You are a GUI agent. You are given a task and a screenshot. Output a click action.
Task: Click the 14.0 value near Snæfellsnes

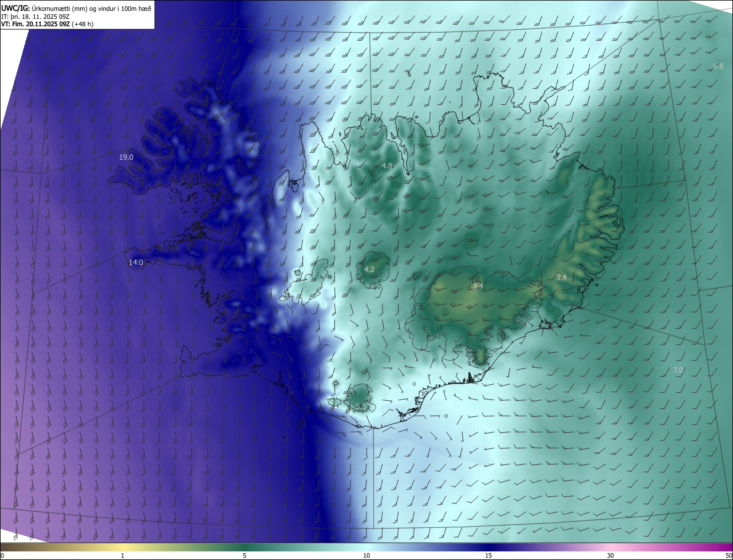(136, 262)
